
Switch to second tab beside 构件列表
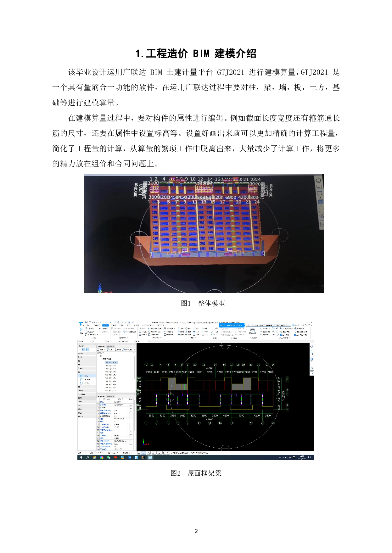click(110, 346)
